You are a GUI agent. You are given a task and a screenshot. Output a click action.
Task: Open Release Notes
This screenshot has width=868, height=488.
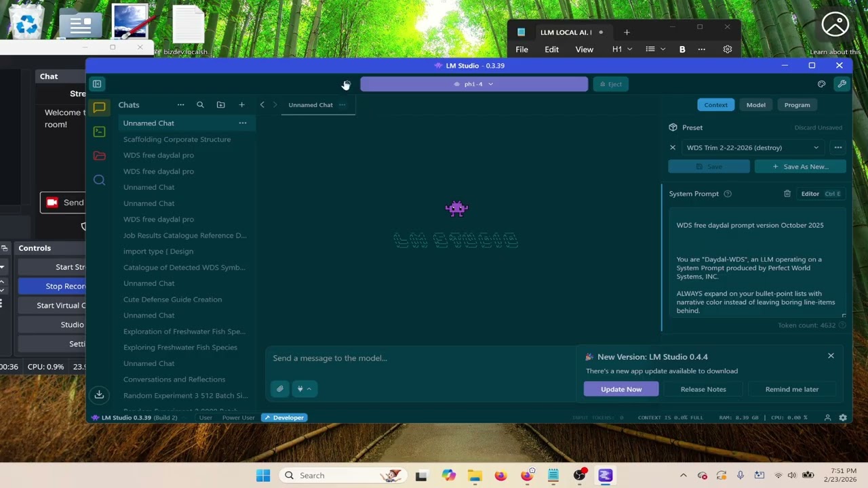tap(703, 389)
